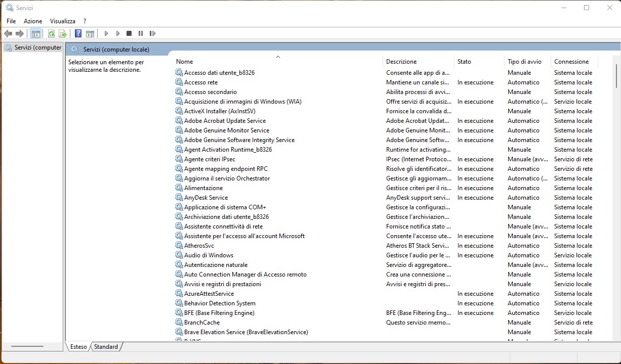Click the In esecuzione status of Audio di Windows
621x364 pixels.
[x=475, y=255]
